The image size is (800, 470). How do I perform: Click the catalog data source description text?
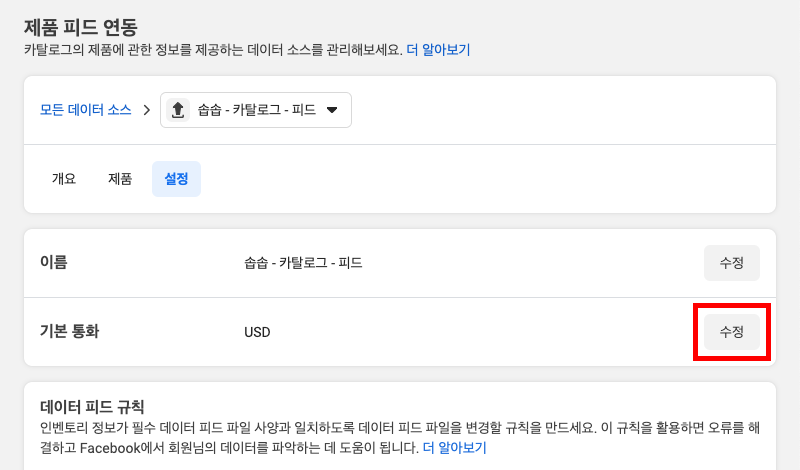pyautogui.click(x=213, y=49)
